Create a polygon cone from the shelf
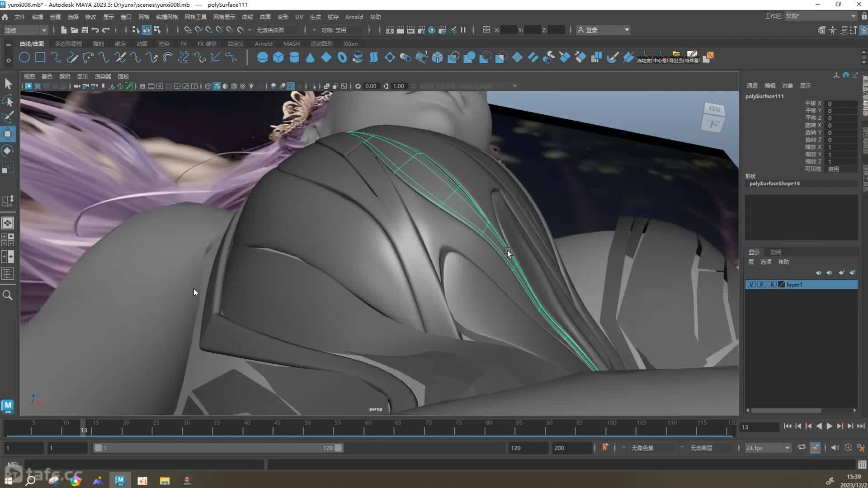The width and height of the screenshot is (868, 488). pos(310,57)
